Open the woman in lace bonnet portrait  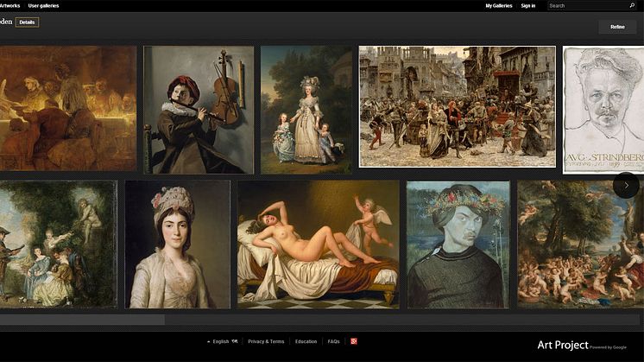pyautogui.click(x=178, y=245)
